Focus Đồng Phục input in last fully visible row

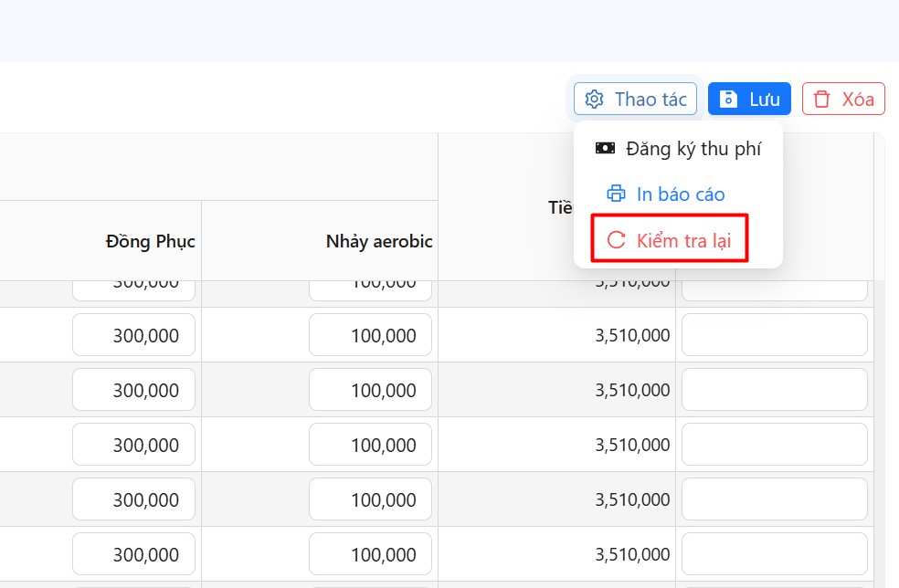(x=134, y=554)
